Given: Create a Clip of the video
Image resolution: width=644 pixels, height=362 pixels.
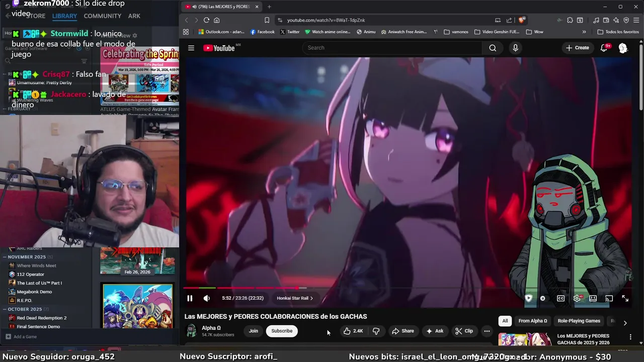Looking at the screenshot, I should coord(464,331).
